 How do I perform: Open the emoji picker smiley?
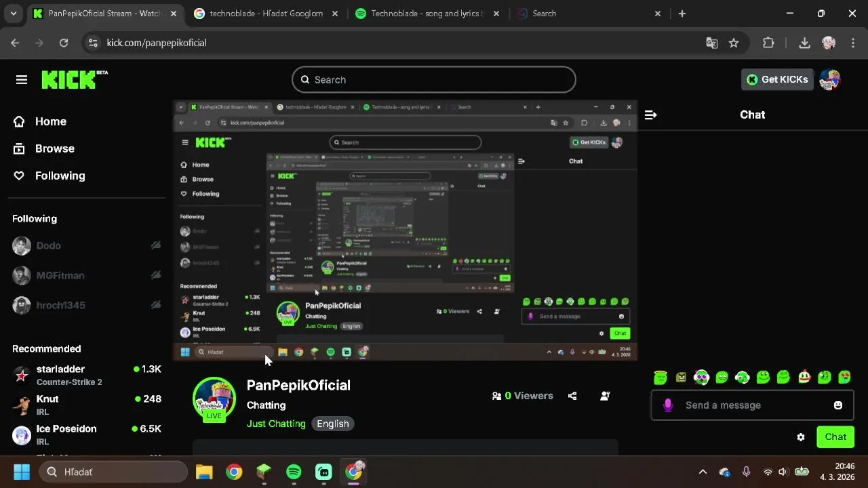tap(838, 405)
